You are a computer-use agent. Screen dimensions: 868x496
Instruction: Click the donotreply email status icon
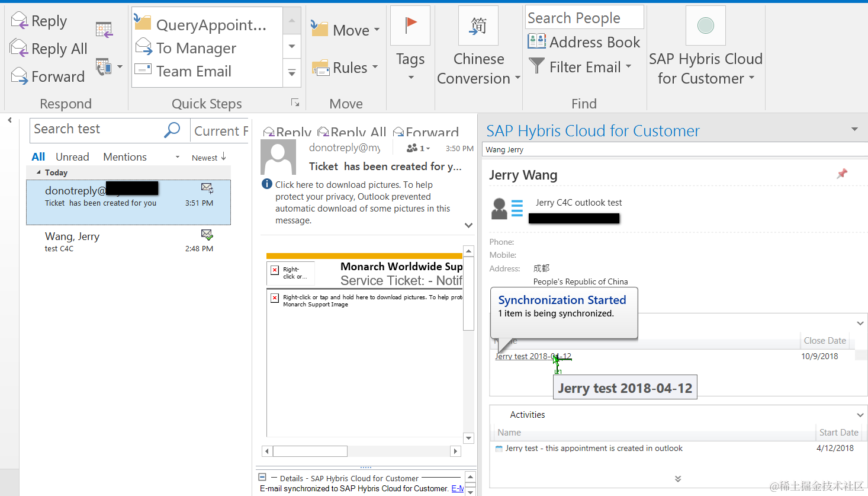tap(207, 188)
